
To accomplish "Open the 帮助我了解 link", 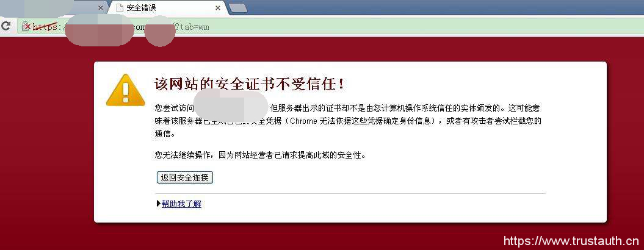I will (181, 204).
